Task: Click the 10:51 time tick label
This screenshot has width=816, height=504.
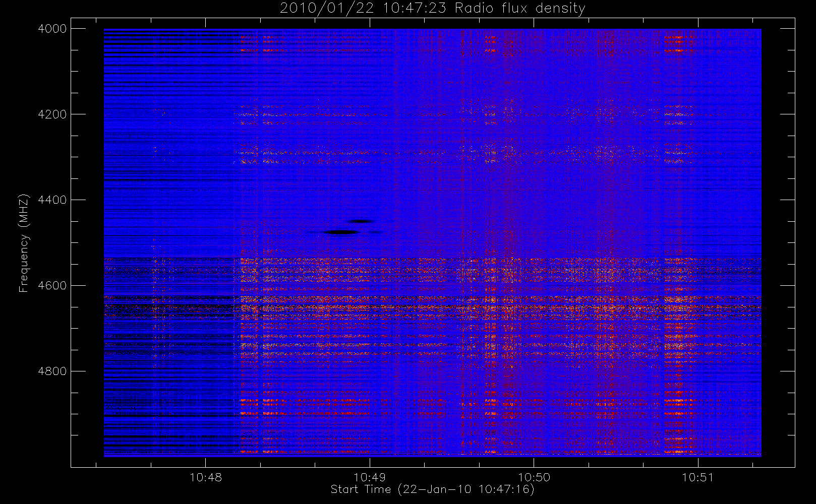Action: tap(698, 477)
